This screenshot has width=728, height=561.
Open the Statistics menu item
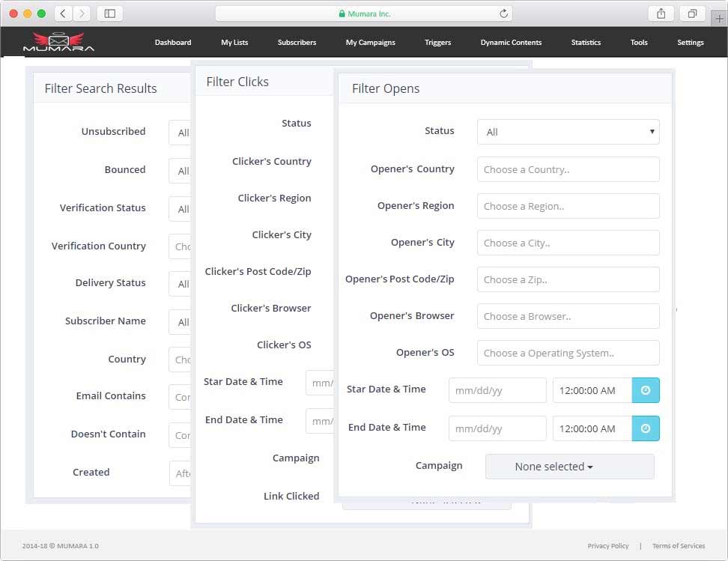pyautogui.click(x=586, y=43)
